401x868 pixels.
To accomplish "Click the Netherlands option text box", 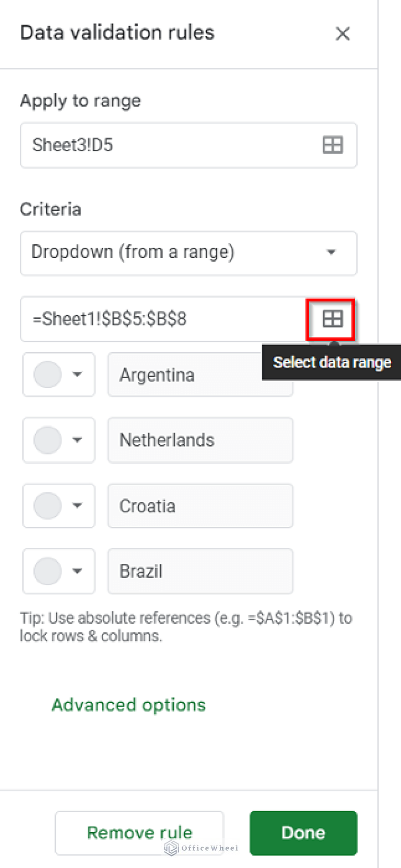I will (200, 440).
